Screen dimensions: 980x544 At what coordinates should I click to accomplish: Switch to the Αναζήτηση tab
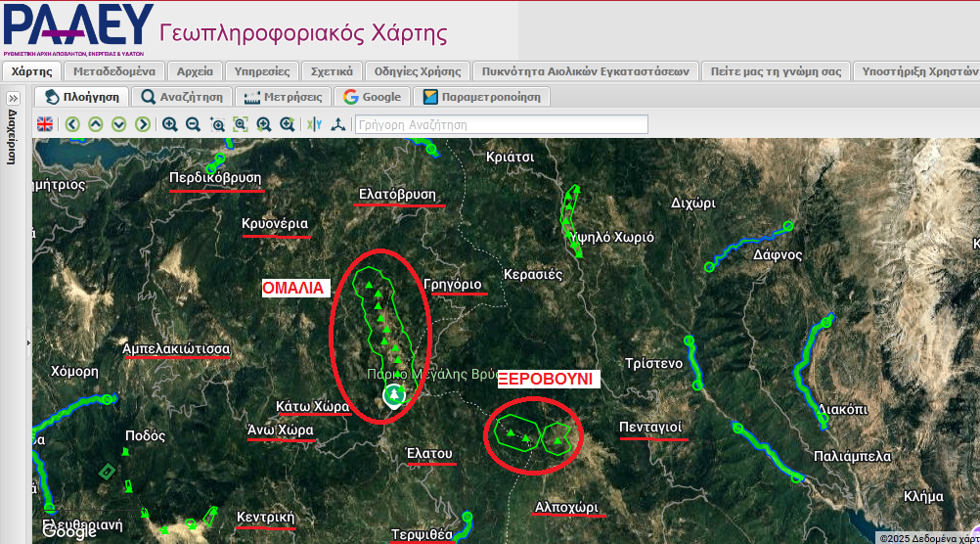click(183, 97)
